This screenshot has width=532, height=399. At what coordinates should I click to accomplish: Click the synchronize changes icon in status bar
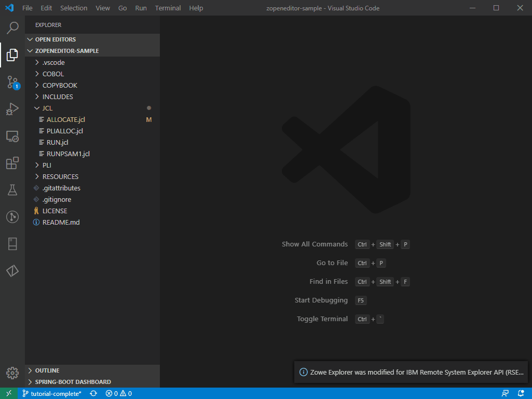(93, 394)
